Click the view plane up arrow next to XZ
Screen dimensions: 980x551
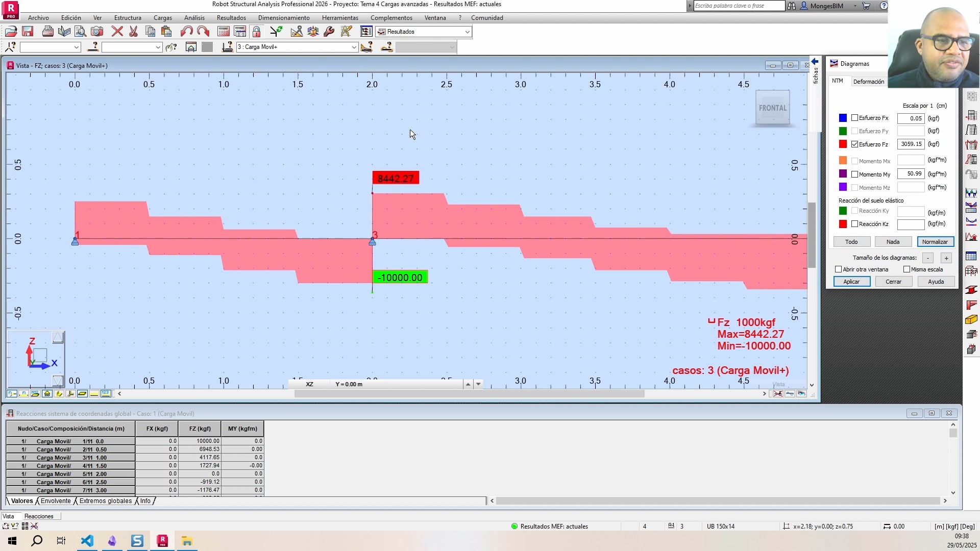pyautogui.click(x=468, y=384)
